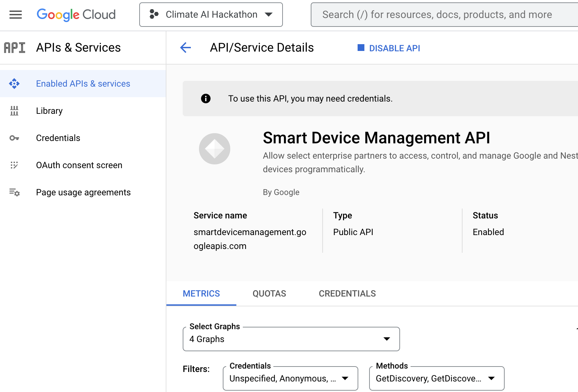
Task: Click the Smart Device Management API logo
Action: pyautogui.click(x=215, y=149)
